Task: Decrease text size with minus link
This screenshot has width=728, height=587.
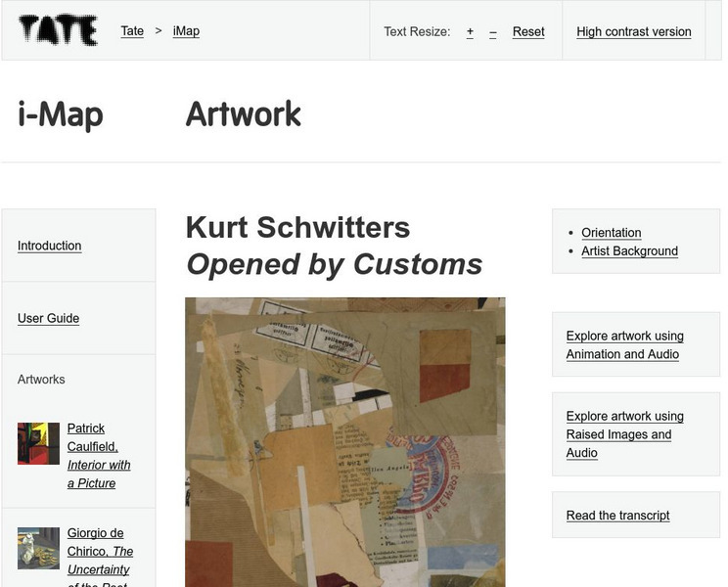Action: pyautogui.click(x=492, y=31)
